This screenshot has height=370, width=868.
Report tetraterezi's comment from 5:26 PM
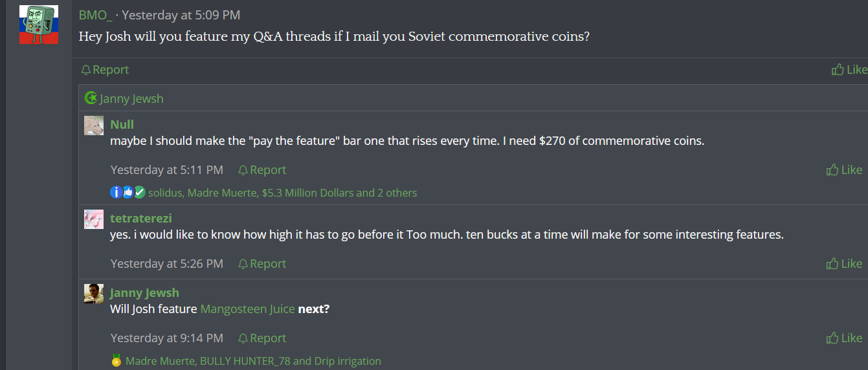tap(262, 264)
